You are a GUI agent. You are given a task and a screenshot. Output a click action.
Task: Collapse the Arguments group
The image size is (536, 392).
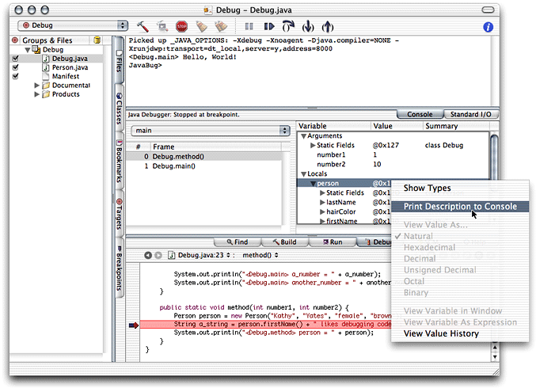coord(303,136)
